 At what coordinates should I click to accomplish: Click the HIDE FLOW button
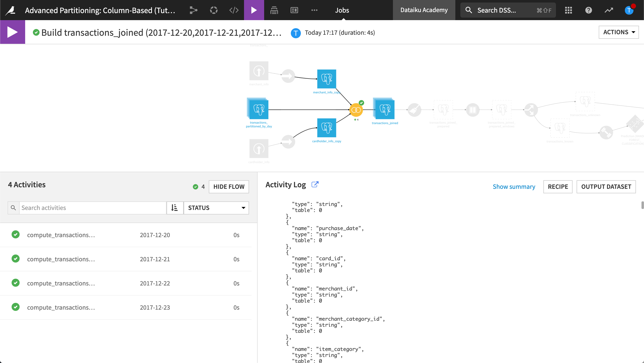[228, 187]
